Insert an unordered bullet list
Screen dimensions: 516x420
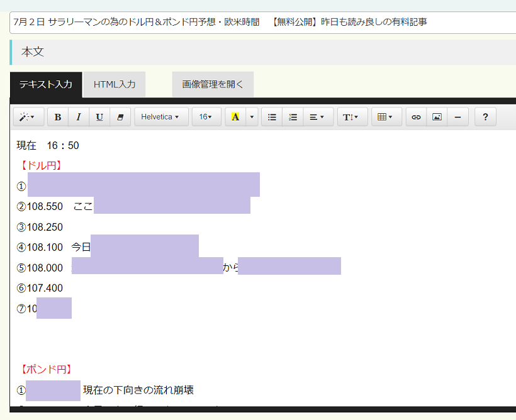pos(272,117)
